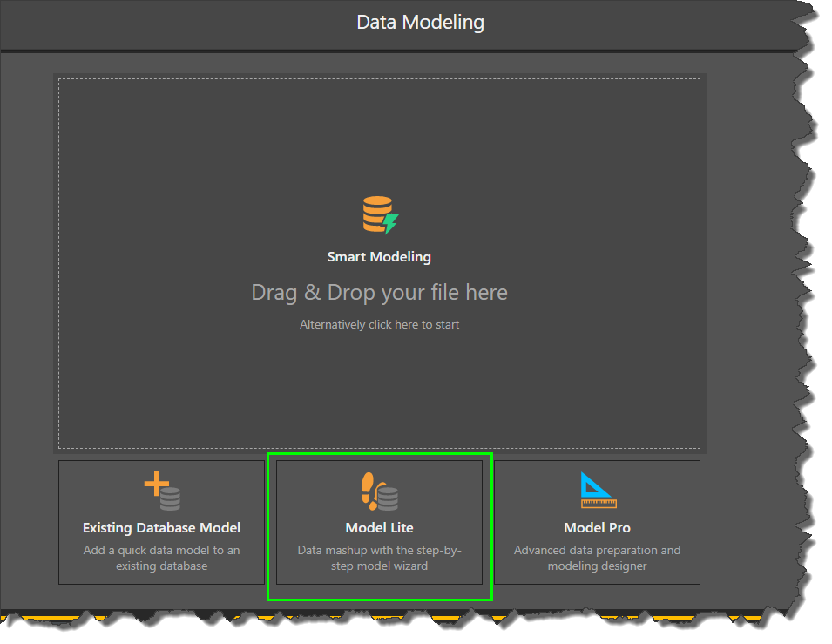Launch Model Lite by its title

tap(379, 528)
